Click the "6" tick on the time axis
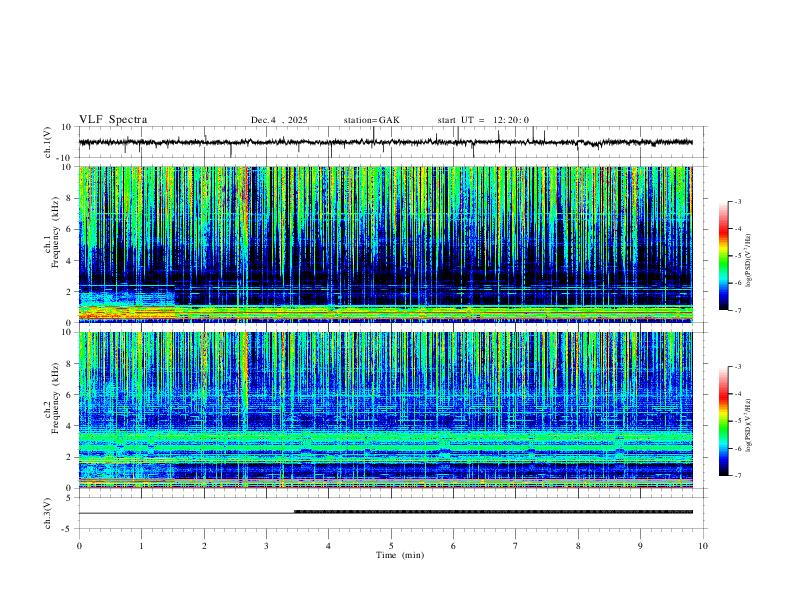The image size is (792, 612). pyautogui.click(x=453, y=546)
